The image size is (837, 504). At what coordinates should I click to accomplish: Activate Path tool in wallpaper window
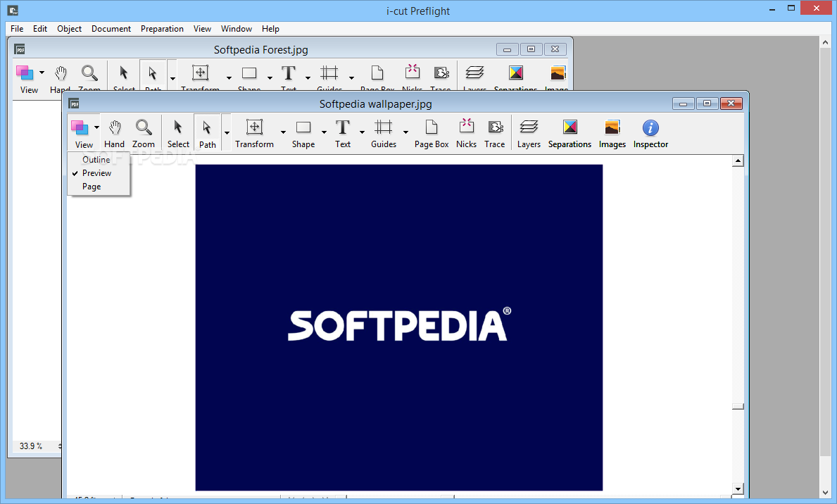[x=207, y=133]
